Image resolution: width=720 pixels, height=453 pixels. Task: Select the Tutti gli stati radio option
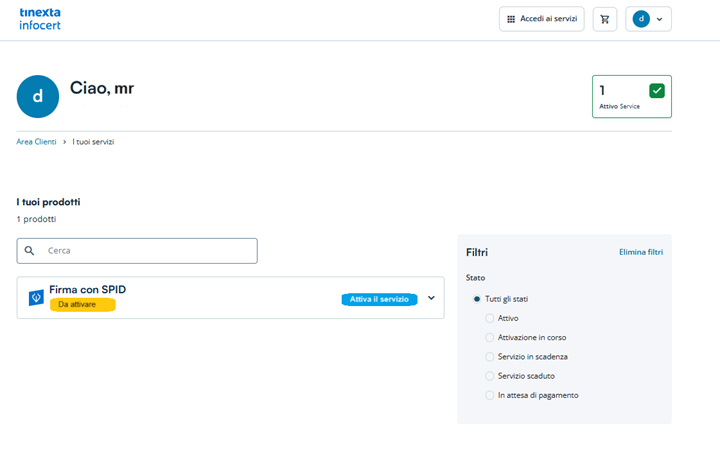pos(476,299)
